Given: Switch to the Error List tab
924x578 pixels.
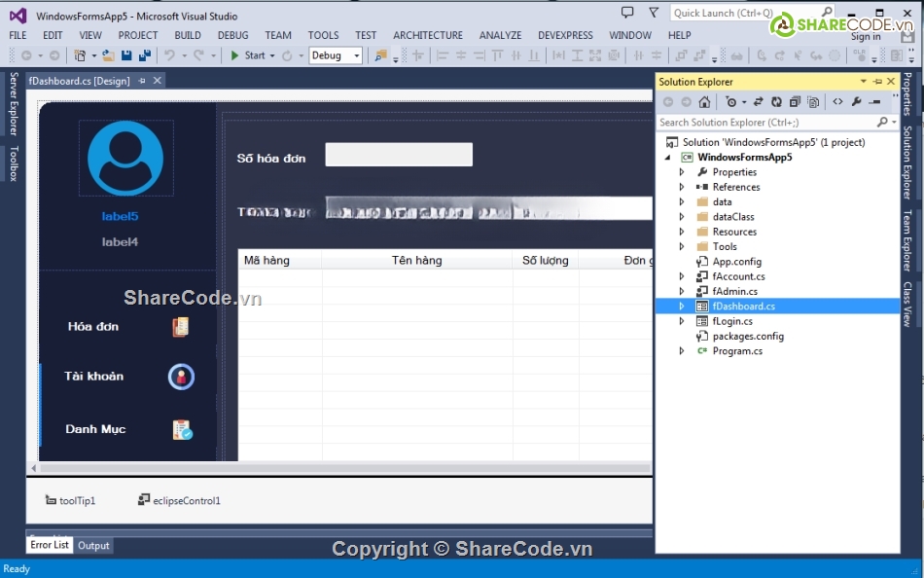Looking at the screenshot, I should click(x=50, y=545).
